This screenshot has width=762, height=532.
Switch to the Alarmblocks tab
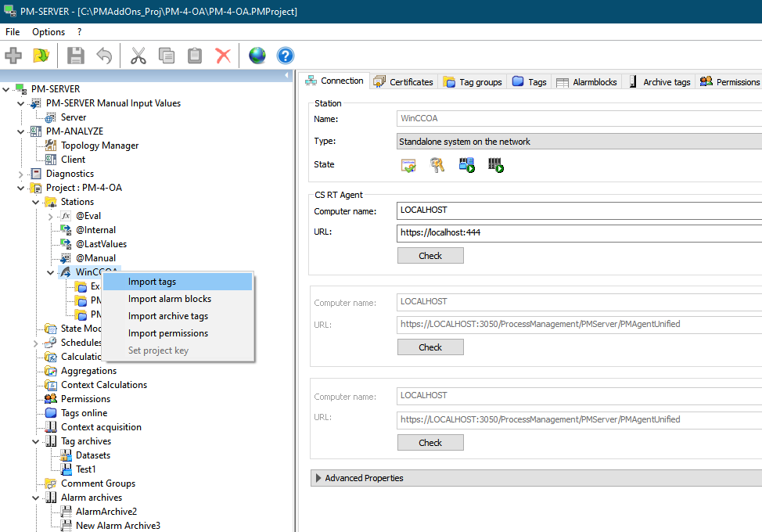(587, 81)
